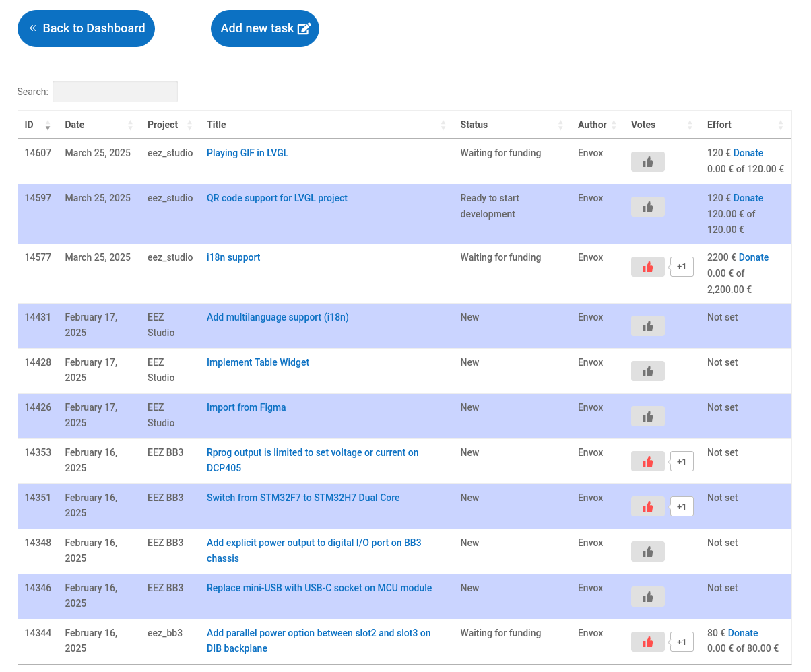Screen dimensions: 811x672
Task: Sort table by ID column
Action: (x=38, y=125)
